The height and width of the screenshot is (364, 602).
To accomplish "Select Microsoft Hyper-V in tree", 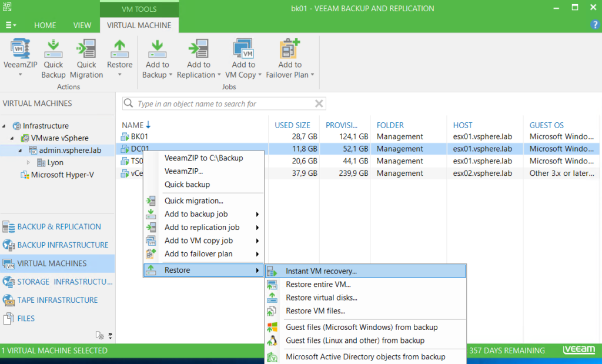I will pos(62,175).
